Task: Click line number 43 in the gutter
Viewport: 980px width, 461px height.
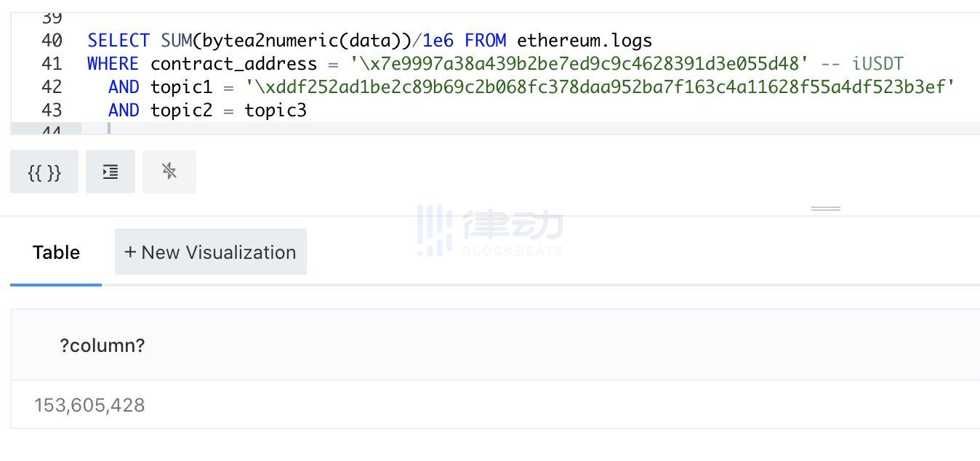Action: point(52,110)
